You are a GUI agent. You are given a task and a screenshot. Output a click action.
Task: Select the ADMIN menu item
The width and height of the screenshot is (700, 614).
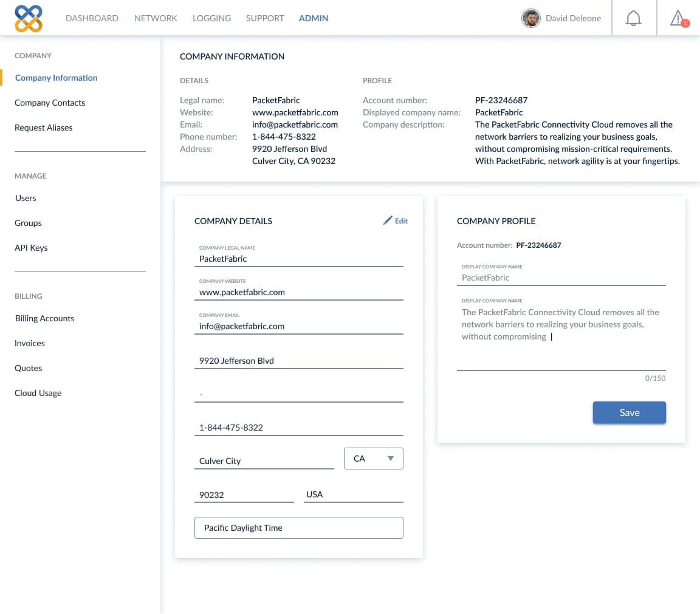pyautogui.click(x=314, y=18)
